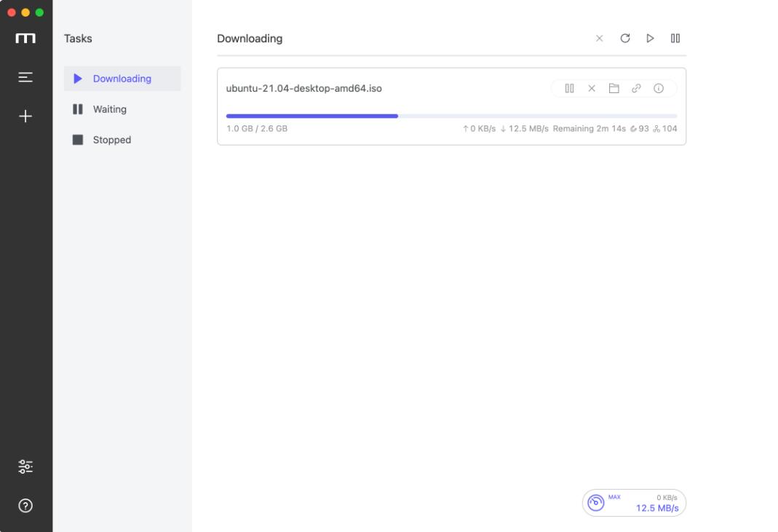The height and width of the screenshot is (532, 778).
Task: Click the Motrix logo in the sidebar
Action: pyautogui.click(x=26, y=38)
